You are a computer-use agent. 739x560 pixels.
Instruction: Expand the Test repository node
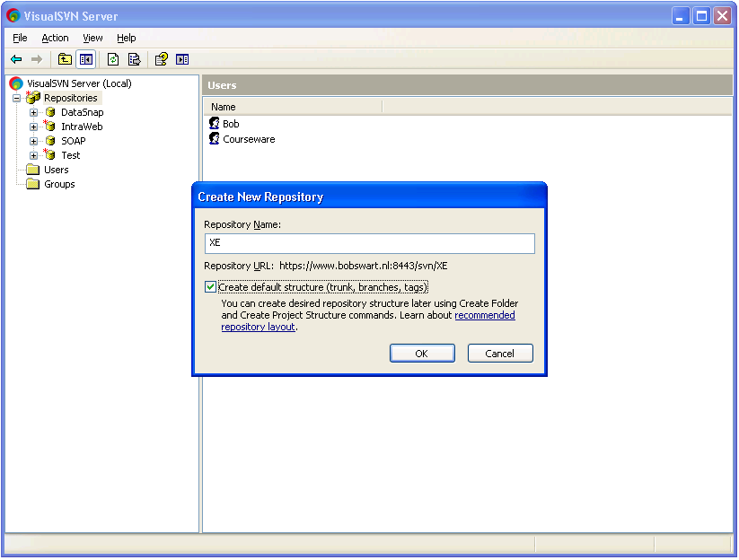33,155
